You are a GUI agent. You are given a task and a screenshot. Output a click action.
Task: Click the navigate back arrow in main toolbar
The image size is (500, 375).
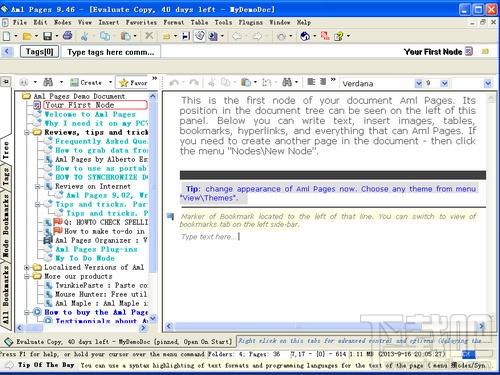237,36
